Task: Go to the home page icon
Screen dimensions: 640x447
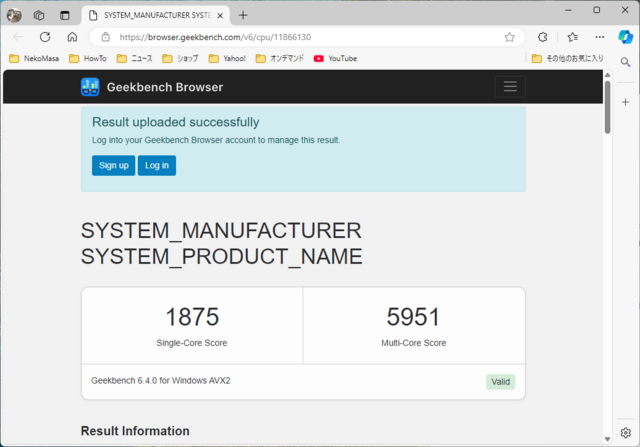Action: (x=72, y=37)
